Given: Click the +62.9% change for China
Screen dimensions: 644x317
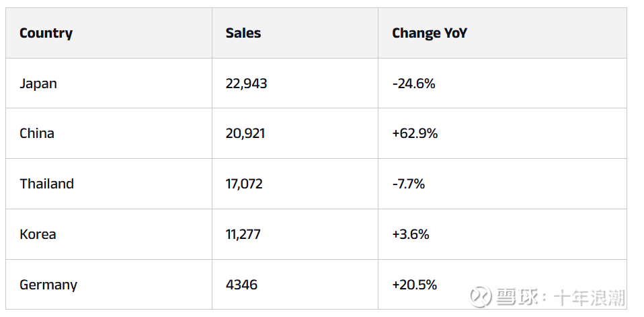Looking at the screenshot, I should click(x=415, y=133).
